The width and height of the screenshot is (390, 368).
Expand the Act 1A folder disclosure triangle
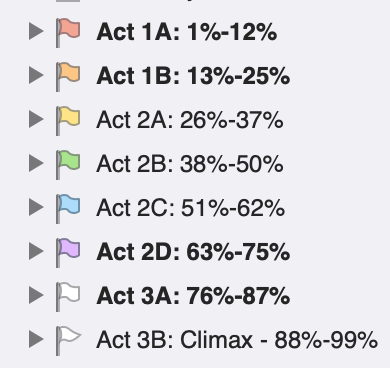pos(36,31)
